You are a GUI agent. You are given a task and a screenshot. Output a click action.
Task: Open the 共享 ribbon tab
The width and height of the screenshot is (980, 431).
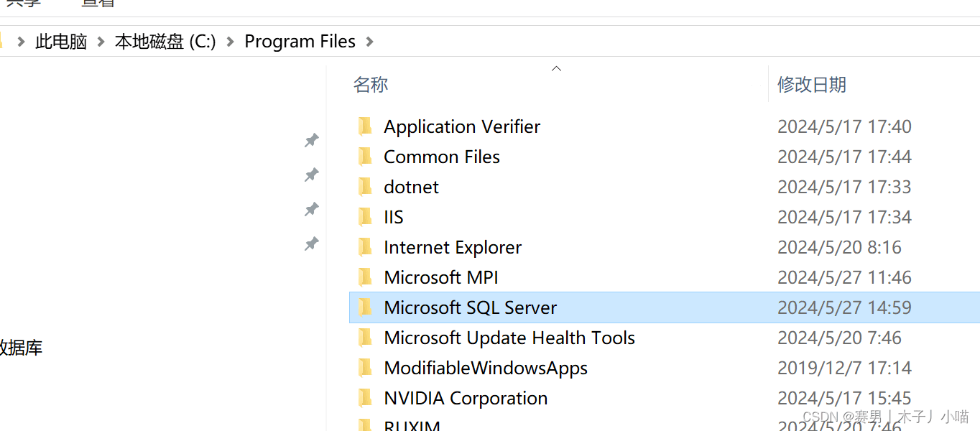23,4
